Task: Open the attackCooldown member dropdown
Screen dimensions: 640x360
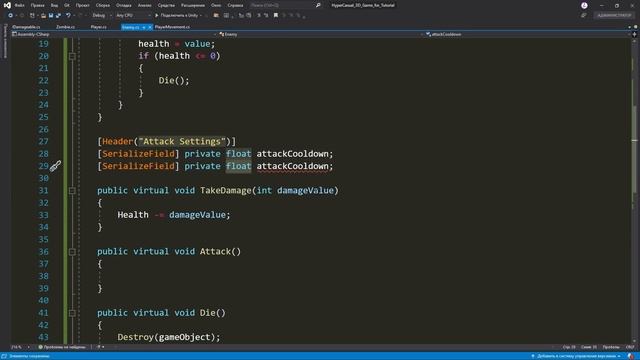Action: tap(528, 34)
